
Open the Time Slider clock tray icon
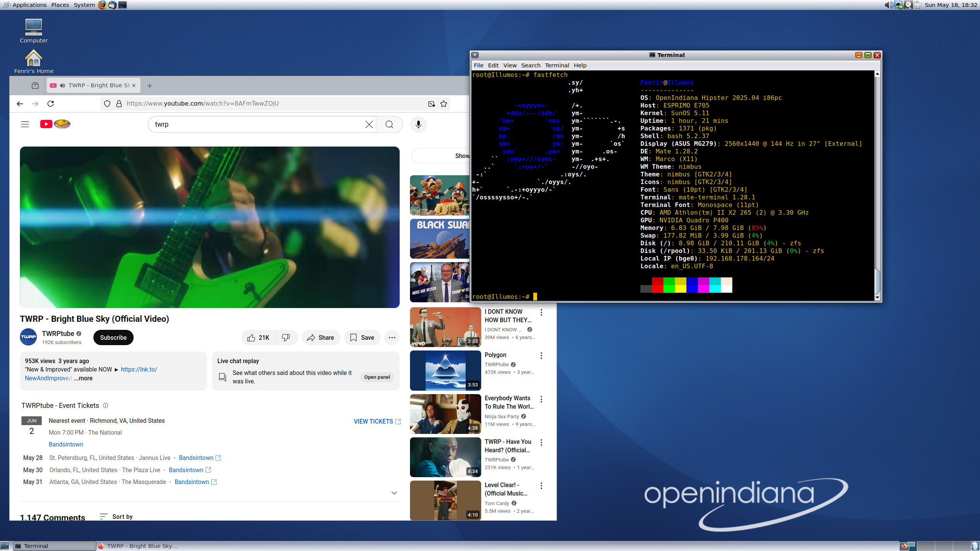click(908, 5)
